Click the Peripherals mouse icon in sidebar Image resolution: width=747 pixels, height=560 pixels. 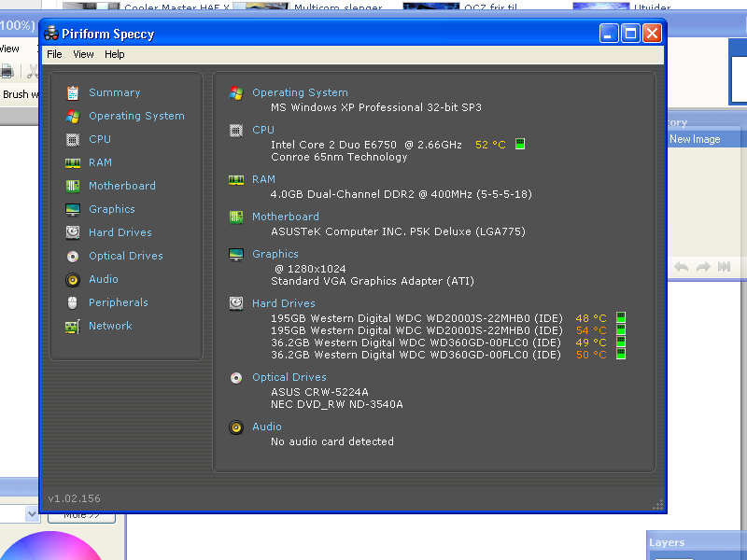(x=73, y=302)
